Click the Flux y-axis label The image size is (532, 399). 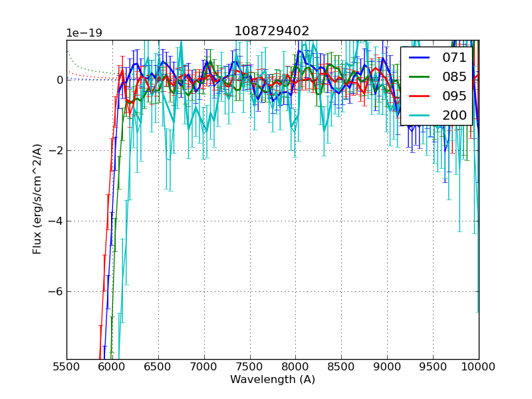tap(37, 199)
